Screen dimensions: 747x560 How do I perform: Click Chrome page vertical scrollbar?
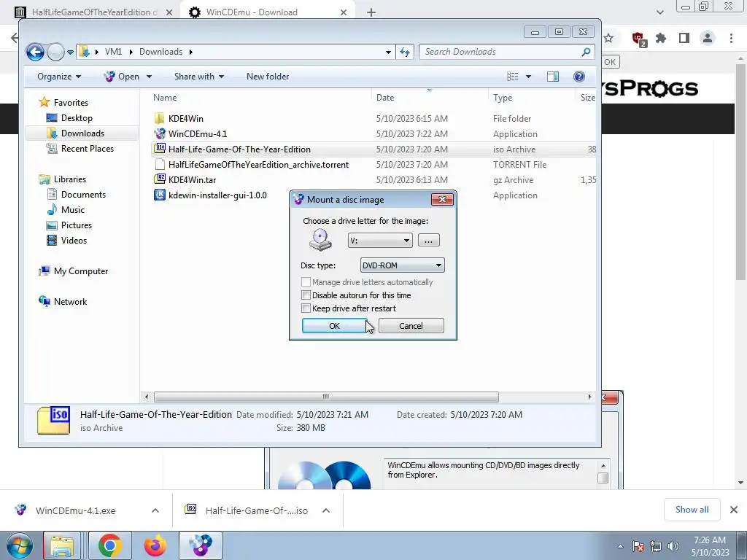[740, 171]
